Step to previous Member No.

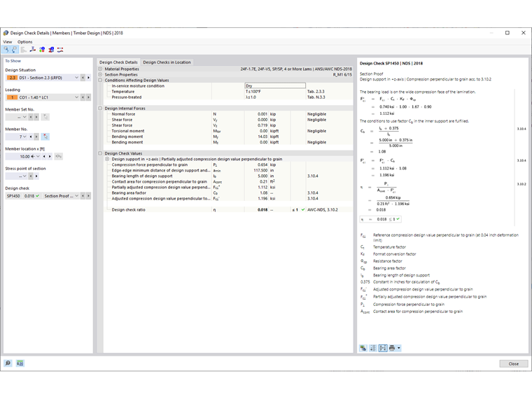31,136
